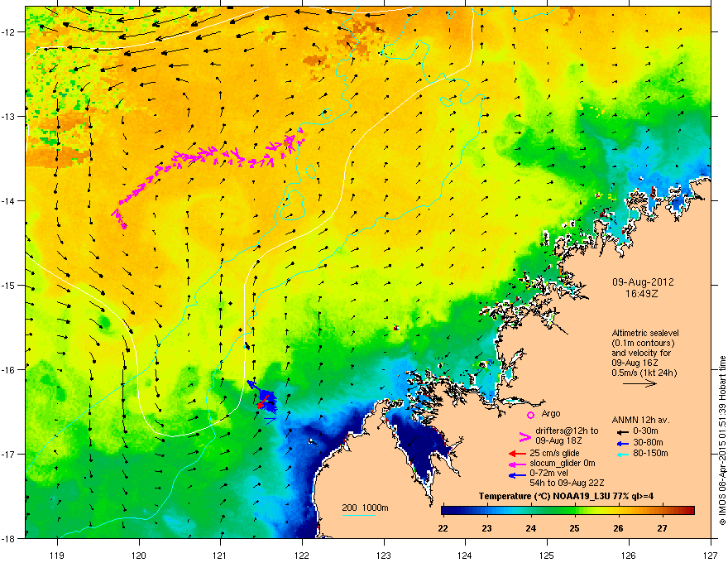
Task: Click the latitude axis label -18
Action: pos(8,538)
